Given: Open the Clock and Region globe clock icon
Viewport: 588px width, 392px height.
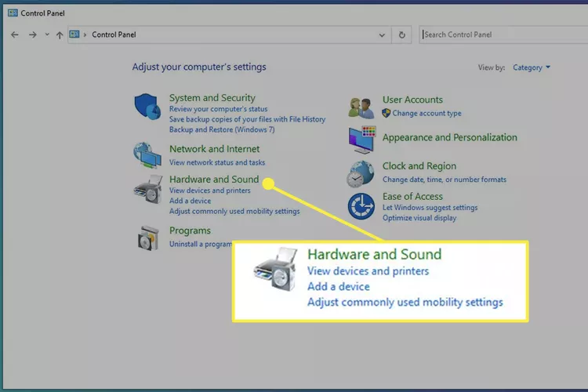Looking at the screenshot, I should click(x=361, y=174).
